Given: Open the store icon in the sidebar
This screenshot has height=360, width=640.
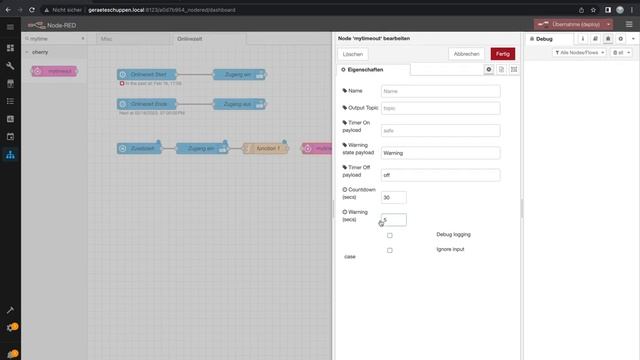Looking at the screenshot, I should pos(10,84).
